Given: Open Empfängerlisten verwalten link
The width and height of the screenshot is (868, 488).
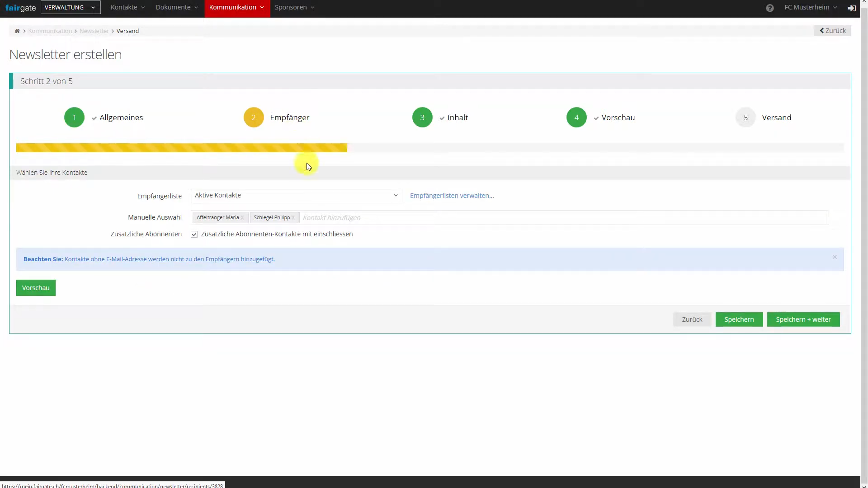Looking at the screenshot, I should [452, 196].
